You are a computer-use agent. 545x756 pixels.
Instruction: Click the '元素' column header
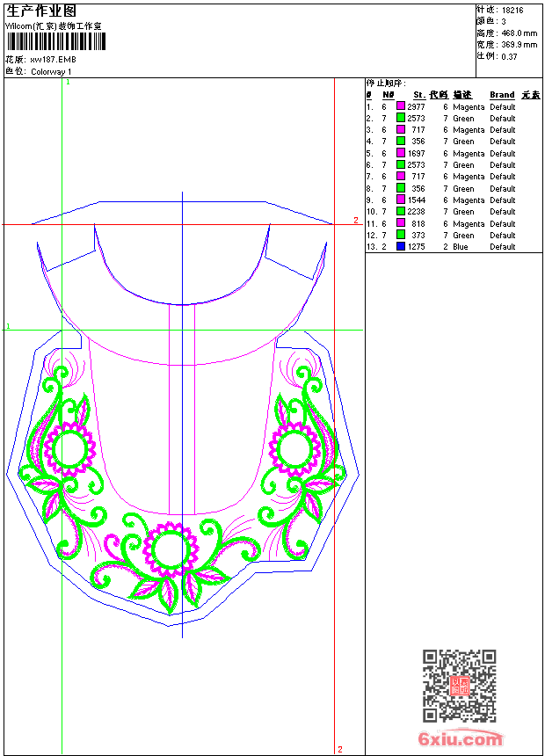click(x=531, y=95)
